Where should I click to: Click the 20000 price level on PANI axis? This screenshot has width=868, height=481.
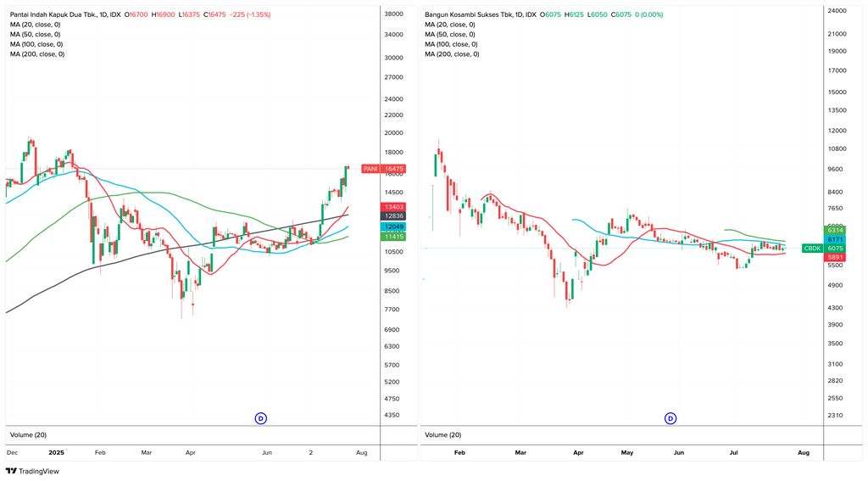[x=393, y=133]
